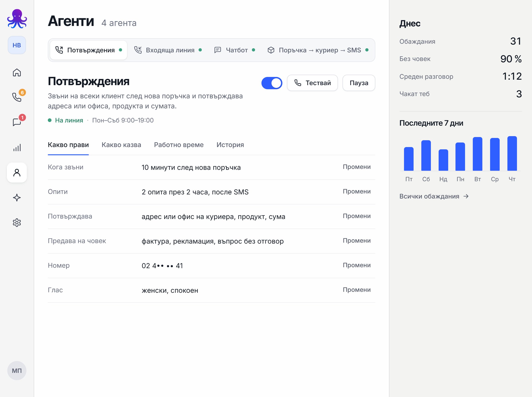This screenshot has height=397, width=532.
Task: Open settings gear icon in sidebar
Action: 17,223
